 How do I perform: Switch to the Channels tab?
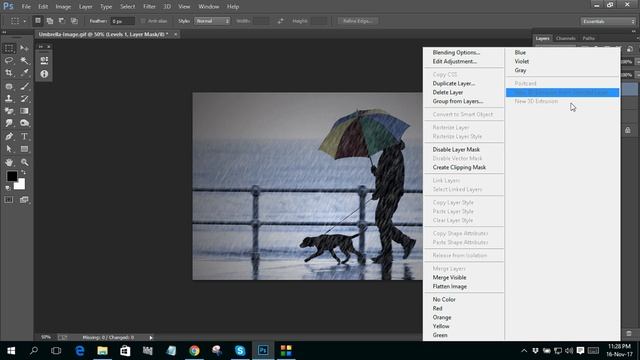coord(565,38)
